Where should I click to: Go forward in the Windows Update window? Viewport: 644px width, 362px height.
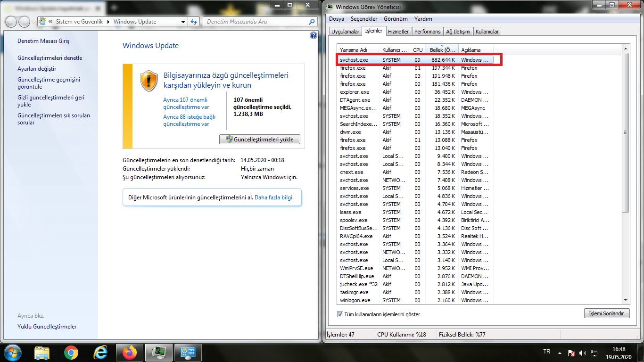click(x=24, y=22)
